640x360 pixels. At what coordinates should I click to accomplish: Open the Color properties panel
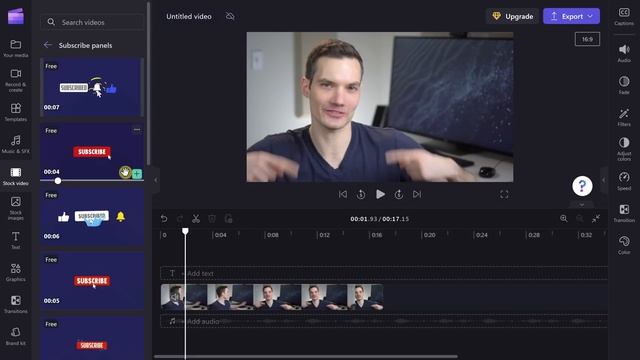coord(624,245)
